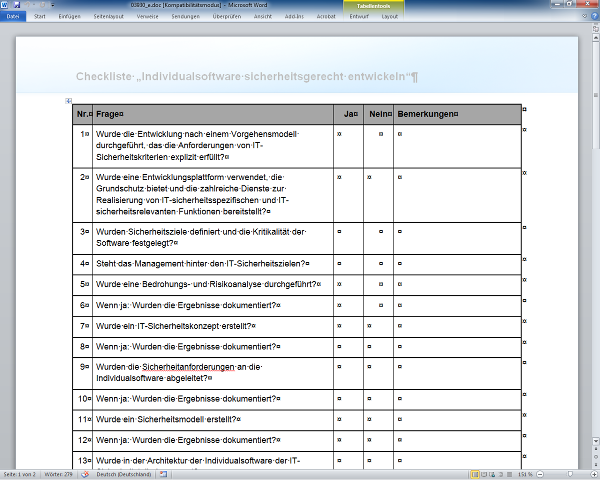Click the table move handle icon

point(68,100)
